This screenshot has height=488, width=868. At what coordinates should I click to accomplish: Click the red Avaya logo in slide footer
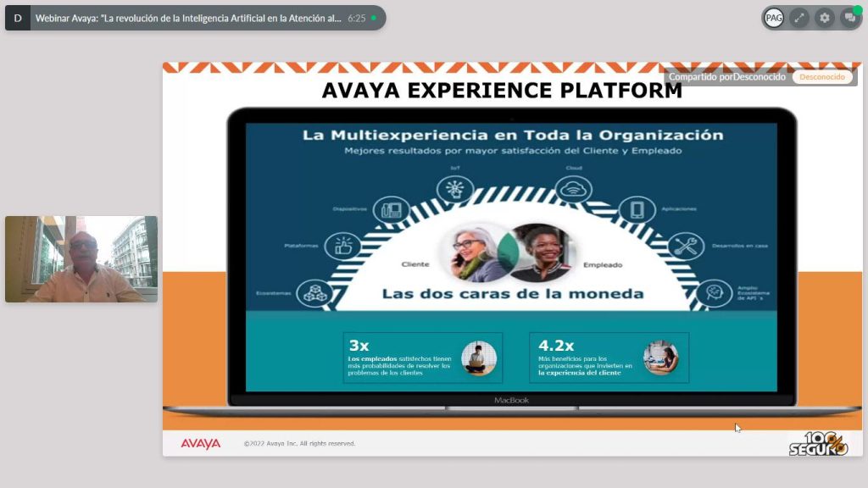(x=200, y=444)
